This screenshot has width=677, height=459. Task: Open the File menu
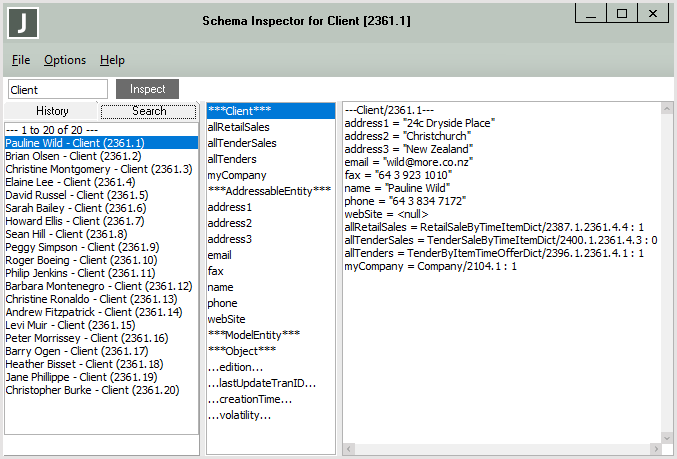click(21, 60)
